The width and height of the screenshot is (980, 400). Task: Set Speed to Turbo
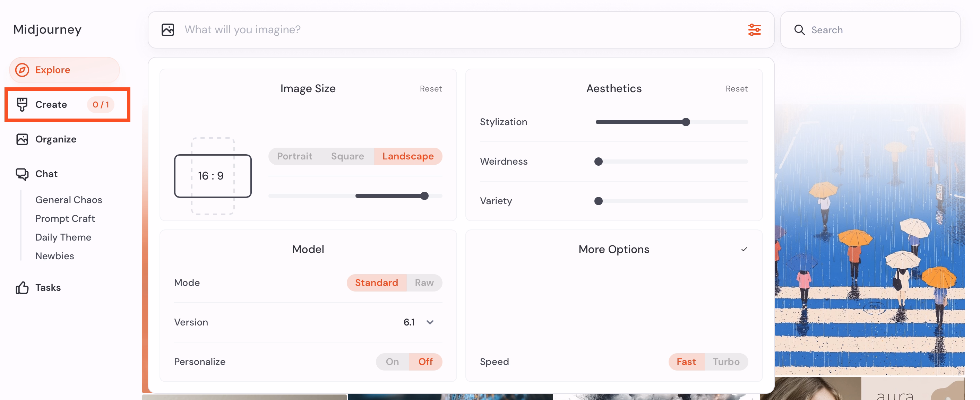click(725, 362)
